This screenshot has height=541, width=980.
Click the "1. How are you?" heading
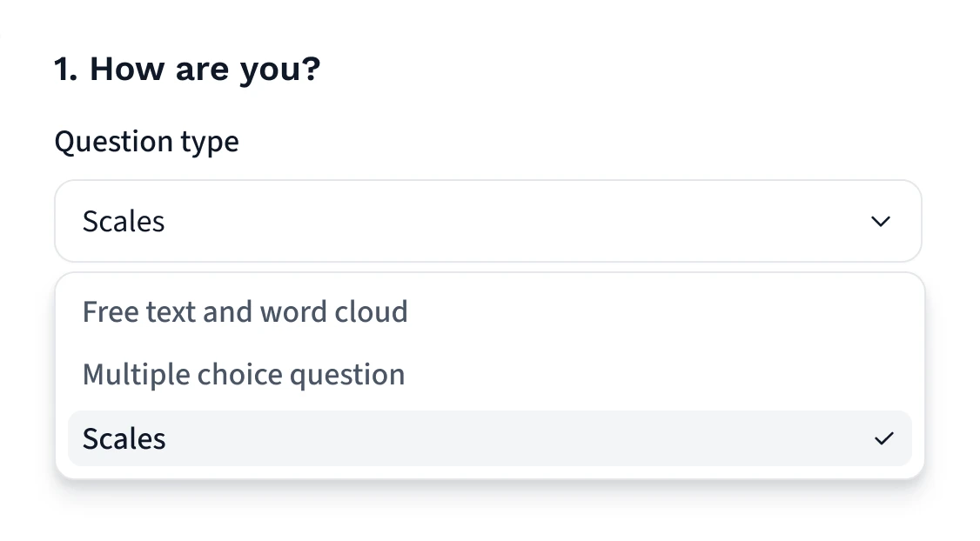[x=187, y=69]
